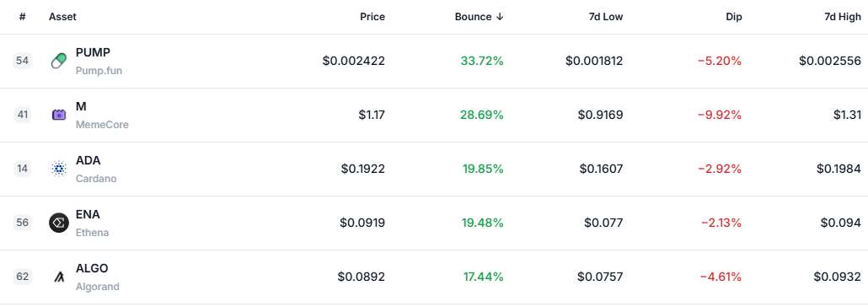
Task: Click the Pump.fun pill icon
Action: 59,61
